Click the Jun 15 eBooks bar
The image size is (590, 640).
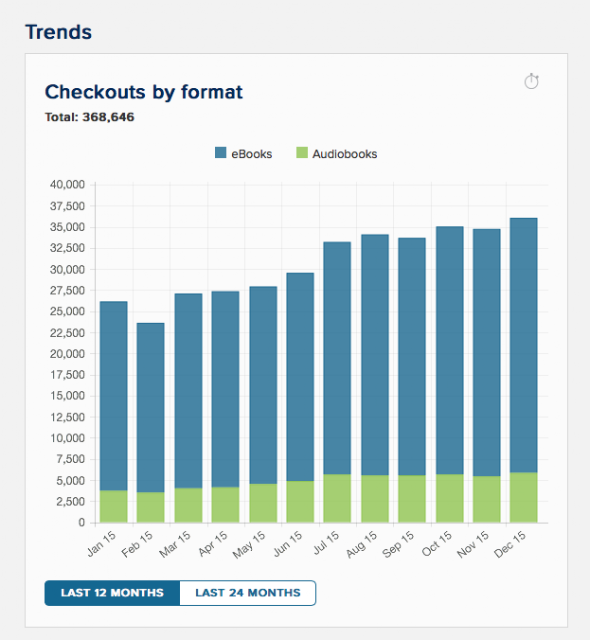300,377
